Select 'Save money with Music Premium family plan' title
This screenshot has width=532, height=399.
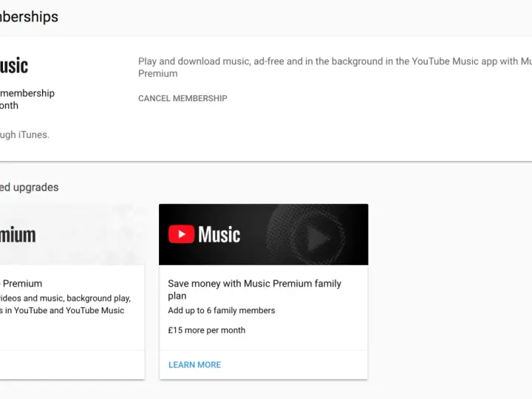pos(254,290)
